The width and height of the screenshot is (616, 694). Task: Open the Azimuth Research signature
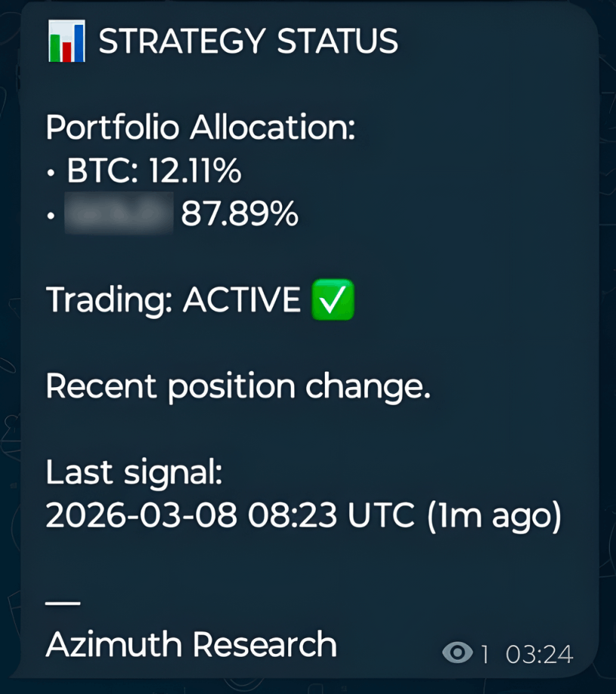[190, 646]
